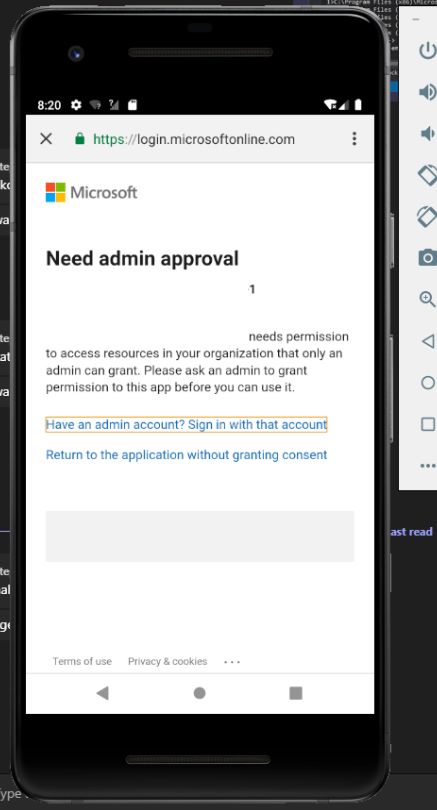Open the Terms of use link
Viewport: 437px width, 810px height.
(82, 661)
